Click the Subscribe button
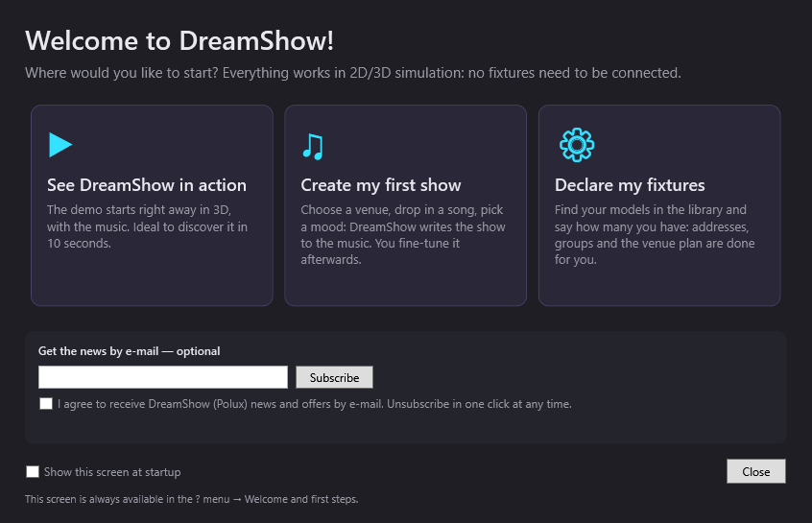The height and width of the screenshot is (523, 812). point(335,377)
